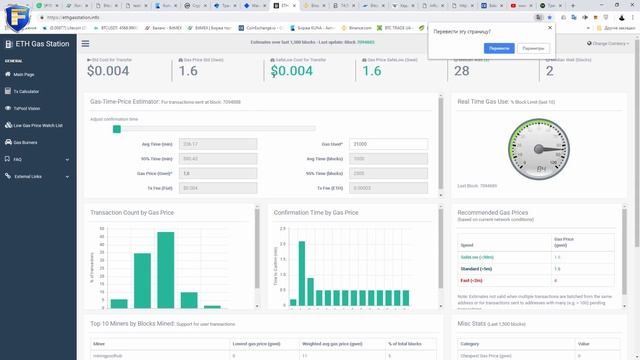Click the Standard speed row in gas table
Viewport: 640px width, 360px height.
[x=536, y=269]
